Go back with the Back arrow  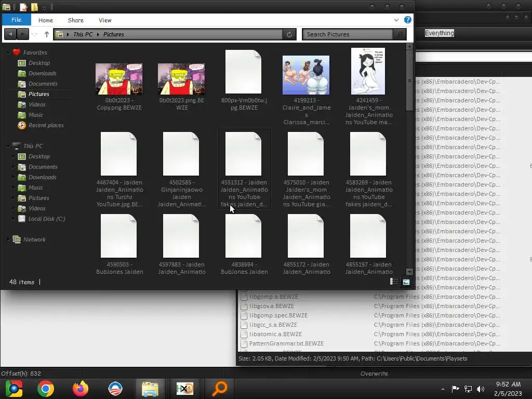pos(10,34)
